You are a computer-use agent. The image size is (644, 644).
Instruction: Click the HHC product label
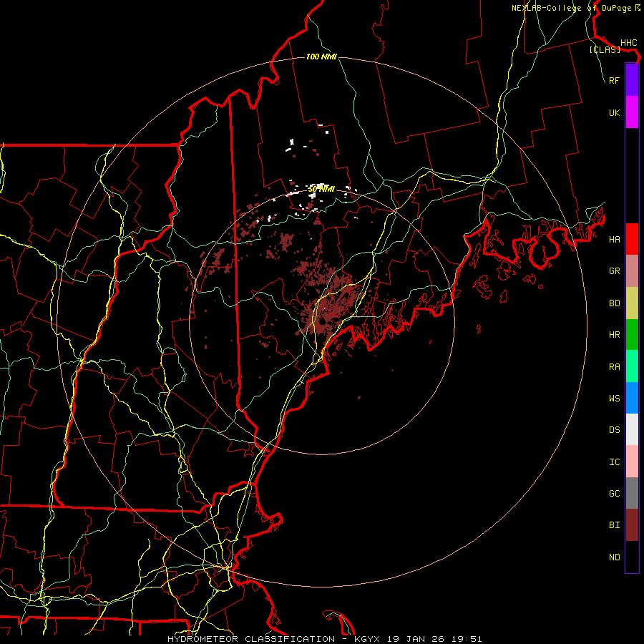click(628, 43)
